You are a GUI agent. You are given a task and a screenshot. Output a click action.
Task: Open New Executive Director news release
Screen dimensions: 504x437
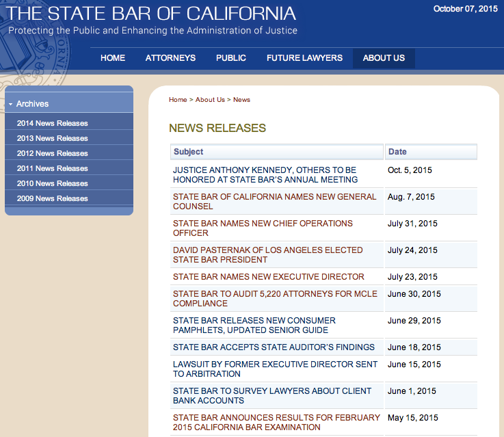click(268, 277)
